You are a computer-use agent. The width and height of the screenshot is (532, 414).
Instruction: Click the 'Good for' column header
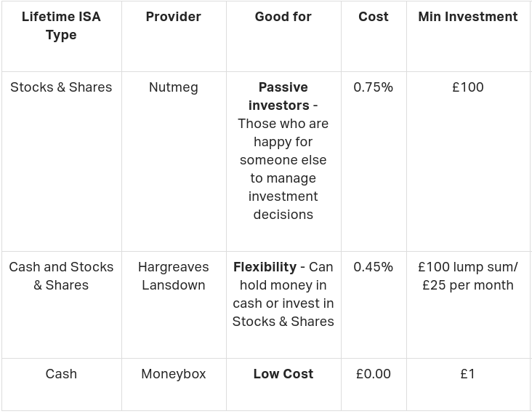click(x=283, y=17)
